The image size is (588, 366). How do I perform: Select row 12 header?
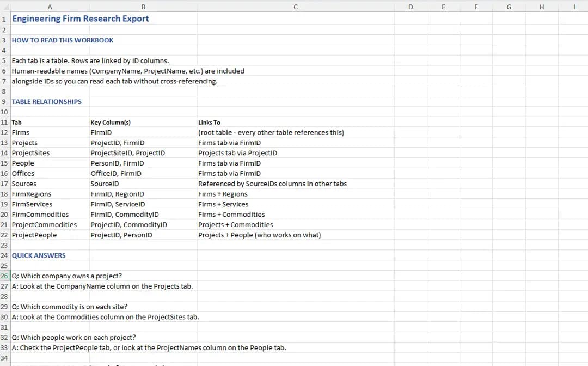4,132
